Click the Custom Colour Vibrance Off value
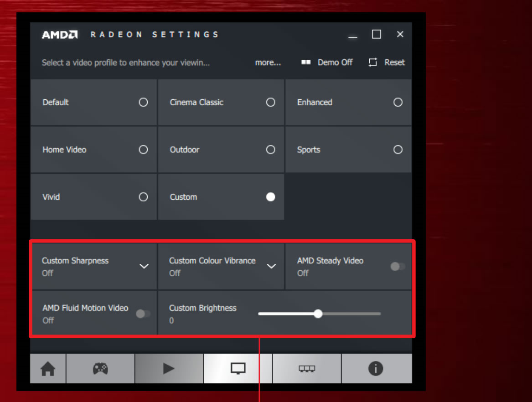Viewport: 532px width, 402px height. [x=175, y=273]
